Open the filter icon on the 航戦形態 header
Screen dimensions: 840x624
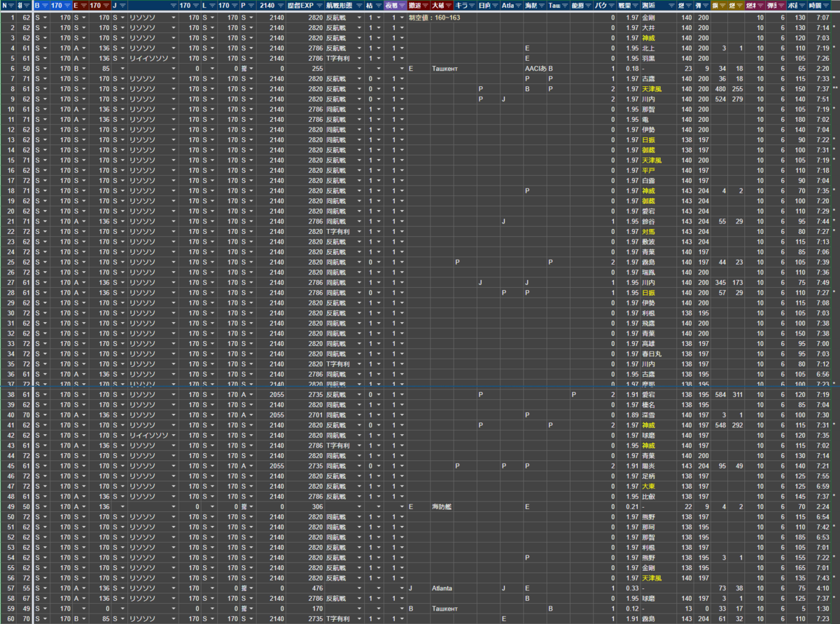click(x=359, y=5)
